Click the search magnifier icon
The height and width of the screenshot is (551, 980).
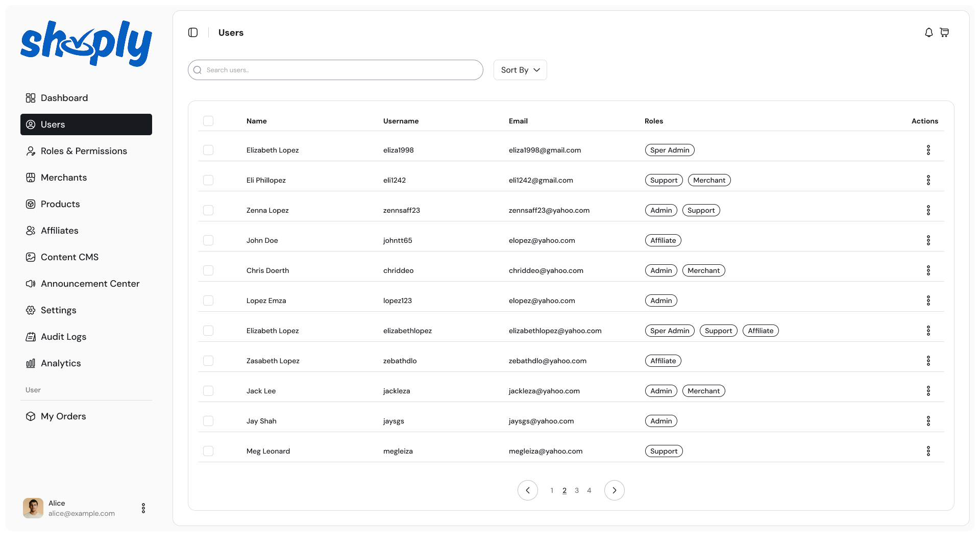click(x=198, y=70)
